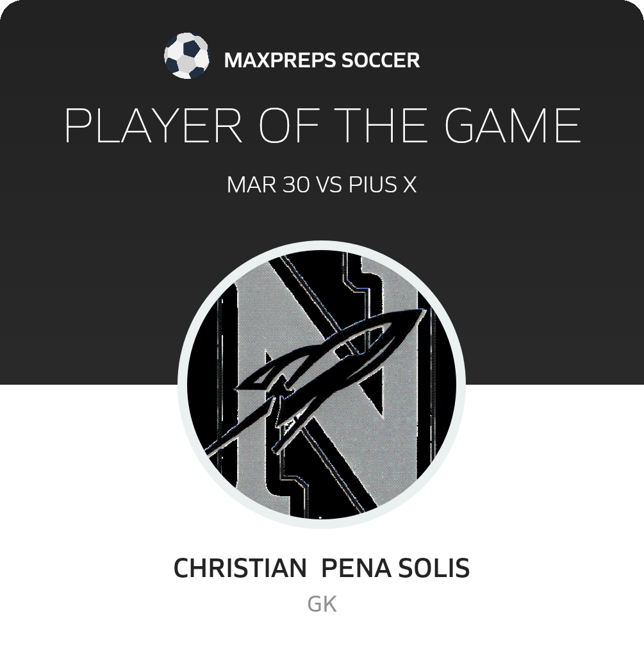Click the last name SOLIS
This screenshot has width=644, height=654.
coord(434,568)
